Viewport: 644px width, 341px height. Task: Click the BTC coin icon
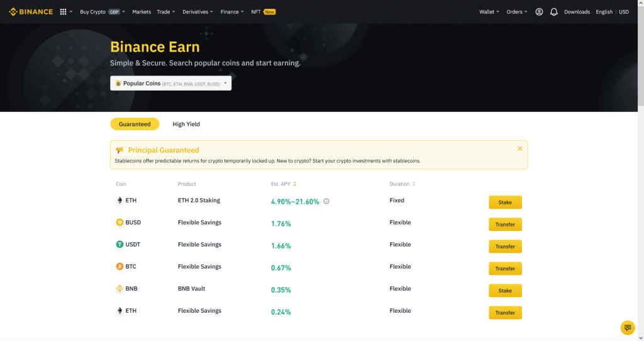pyautogui.click(x=119, y=267)
